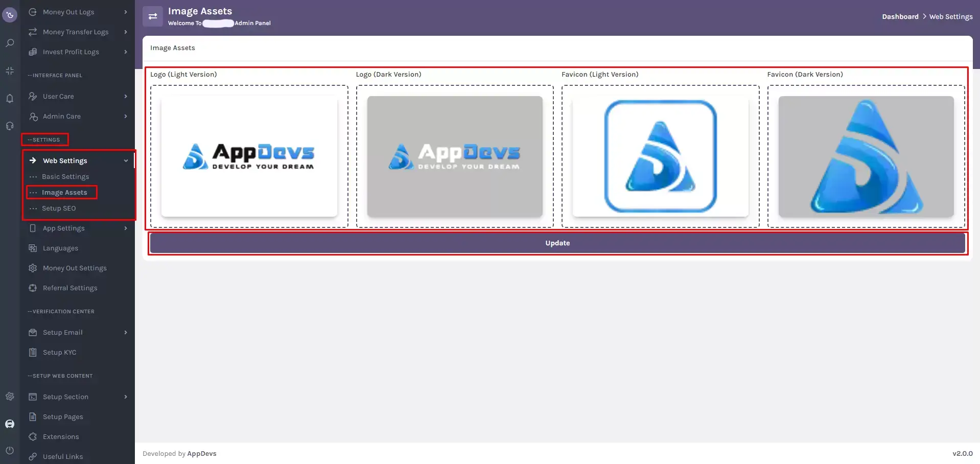
Task: Click Web Settings breadcrumb text
Action: point(951,16)
